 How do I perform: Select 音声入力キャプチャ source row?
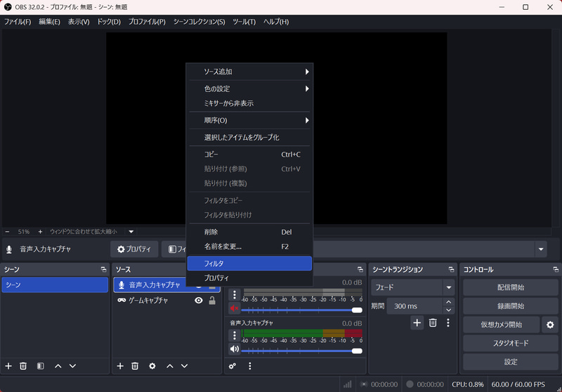coord(150,285)
